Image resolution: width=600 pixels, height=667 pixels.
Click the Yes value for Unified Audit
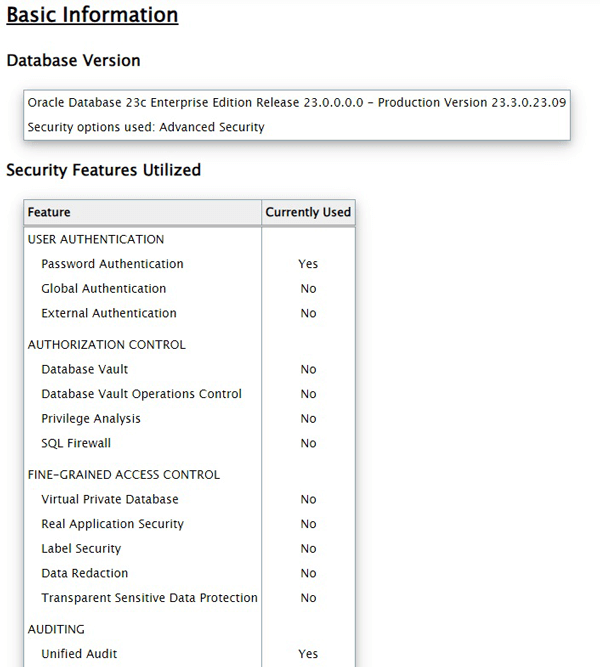(x=308, y=654)
